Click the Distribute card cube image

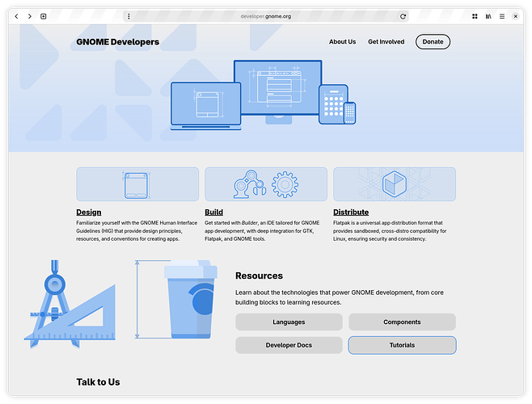[395, 184]
